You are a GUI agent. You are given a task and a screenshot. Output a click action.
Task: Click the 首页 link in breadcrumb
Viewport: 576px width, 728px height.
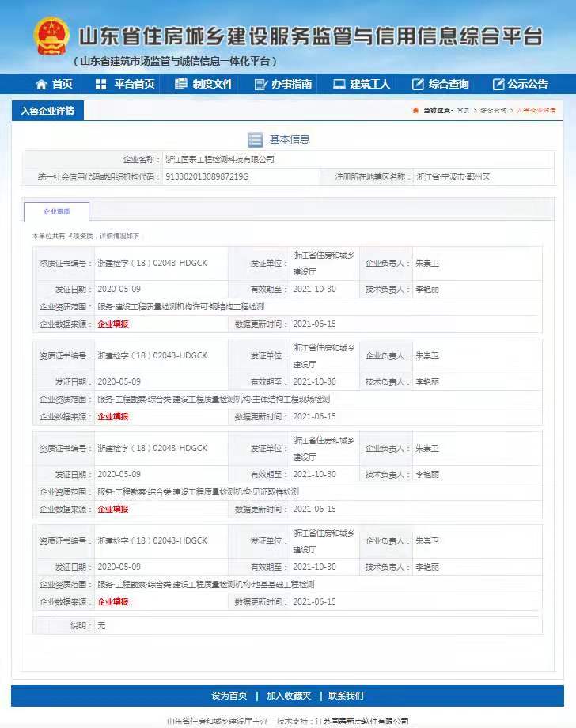pyautogui.click(x=463, y=111)
